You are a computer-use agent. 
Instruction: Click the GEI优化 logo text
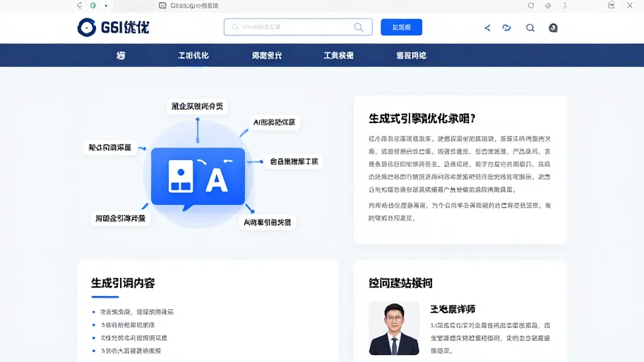click(x=125, y=28)
